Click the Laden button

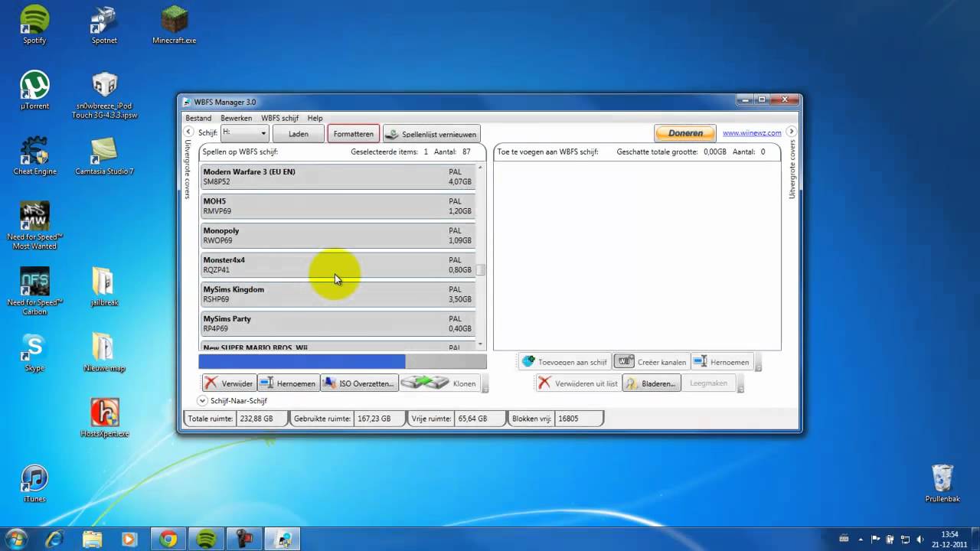coord(299,134)
